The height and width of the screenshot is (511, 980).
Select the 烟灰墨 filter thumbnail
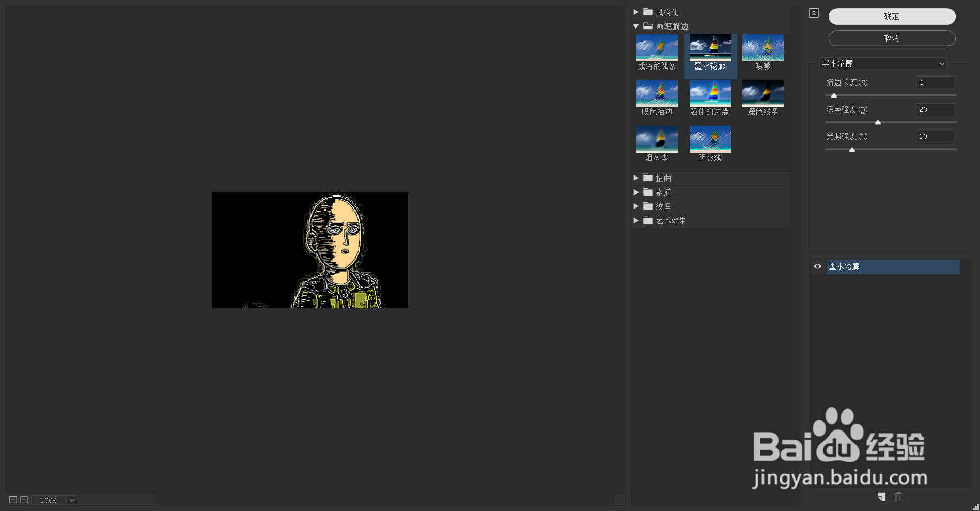(657, 139)
